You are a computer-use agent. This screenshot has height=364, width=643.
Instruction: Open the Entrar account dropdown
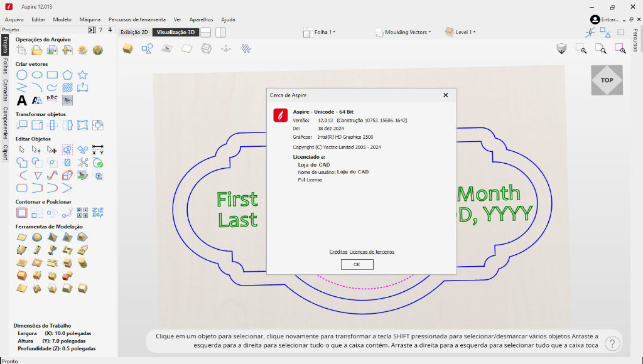pyautogui.click(x=605, y=19)
